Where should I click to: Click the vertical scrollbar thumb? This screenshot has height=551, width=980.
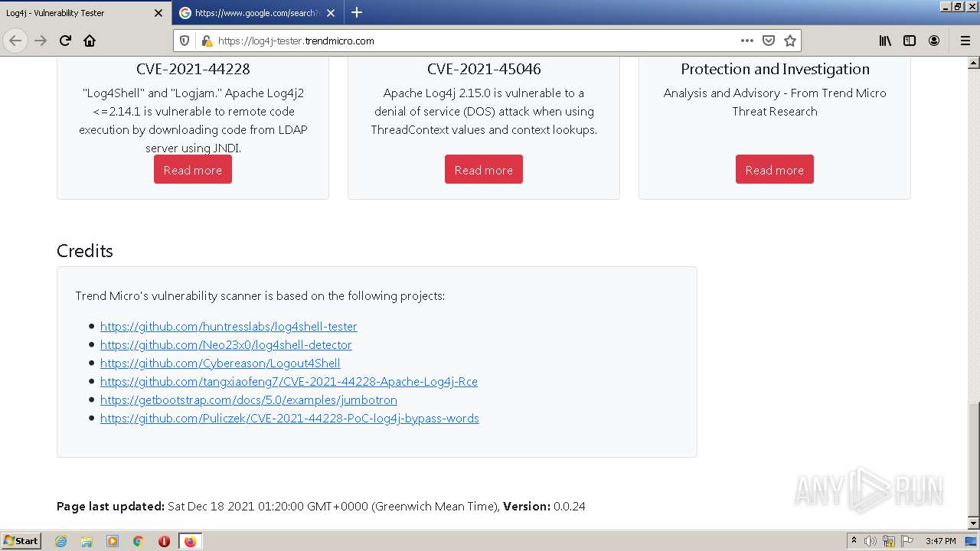(974, 458)
